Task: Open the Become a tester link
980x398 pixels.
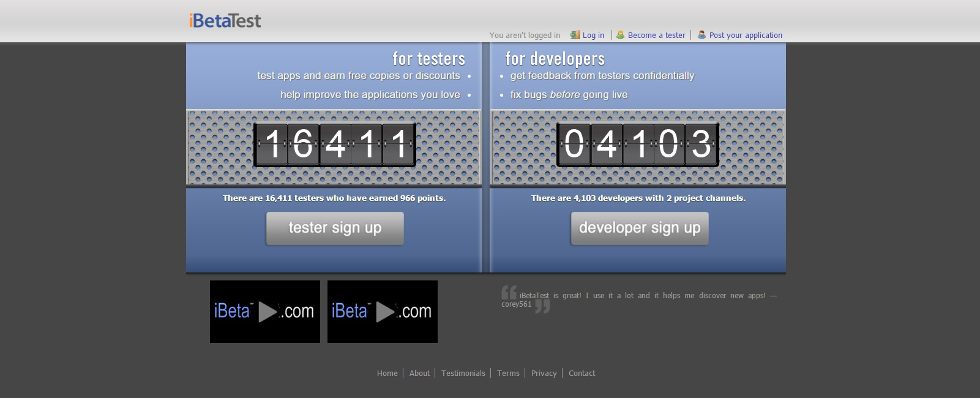Action: pos(656,36)
